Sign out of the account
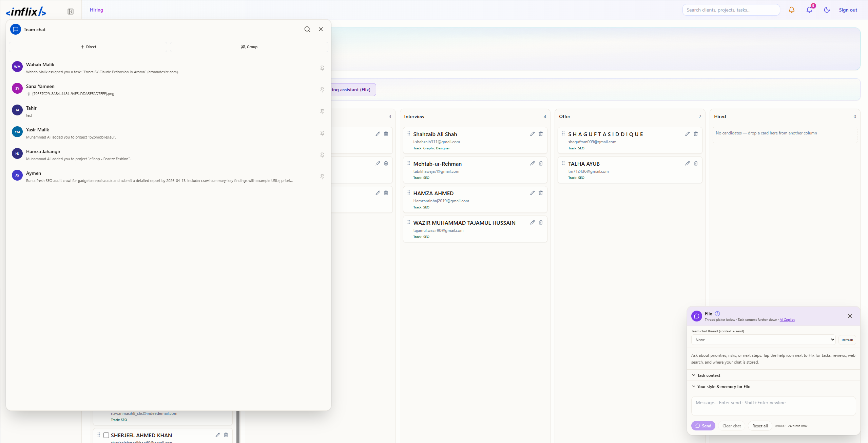 click(x=848, y=10)
